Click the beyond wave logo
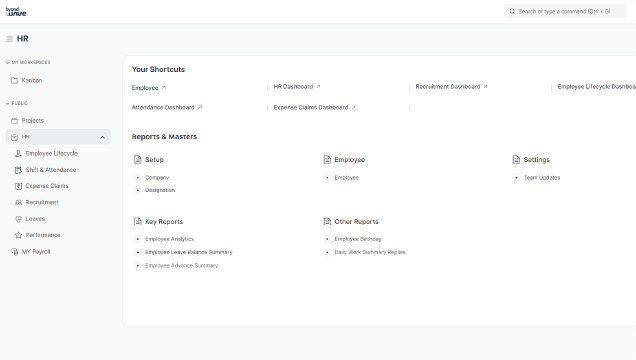 16,12
